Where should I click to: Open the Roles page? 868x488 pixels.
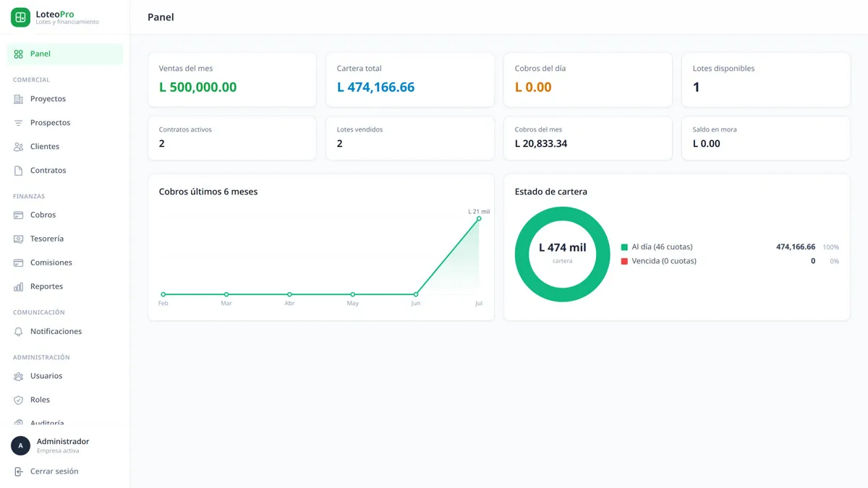65,401
